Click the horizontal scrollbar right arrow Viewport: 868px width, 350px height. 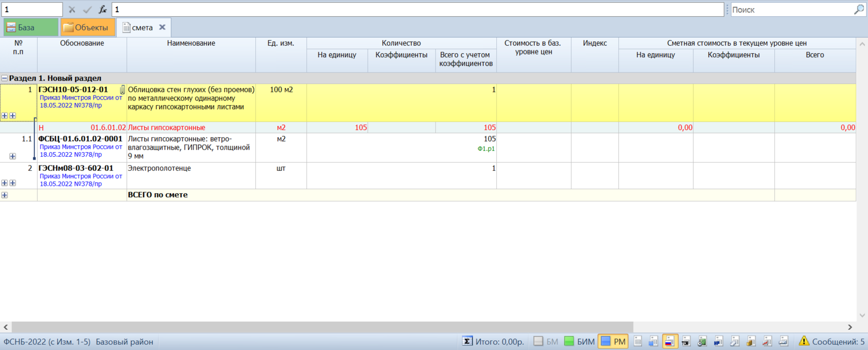(850, 327)
